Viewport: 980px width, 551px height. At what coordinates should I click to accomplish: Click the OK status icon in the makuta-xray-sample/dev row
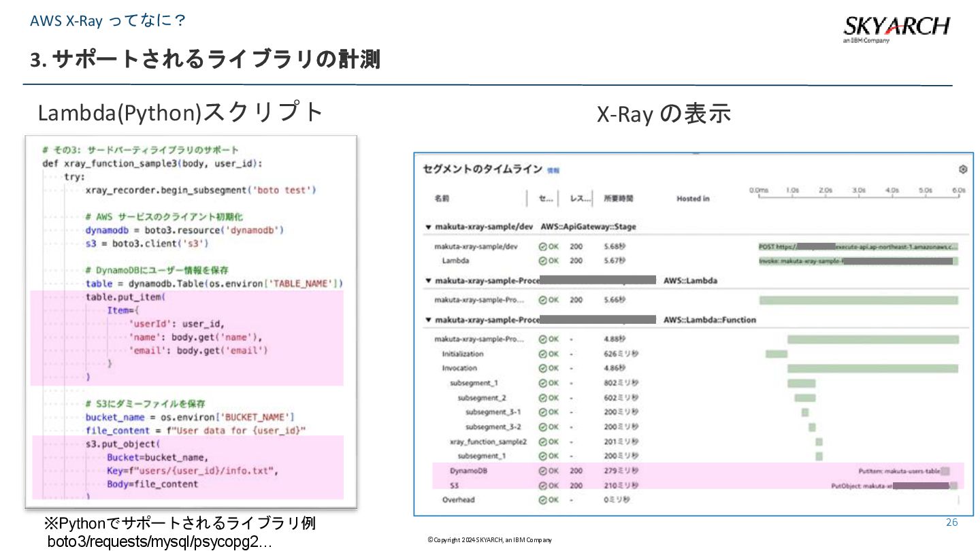(x=542, y=246)
